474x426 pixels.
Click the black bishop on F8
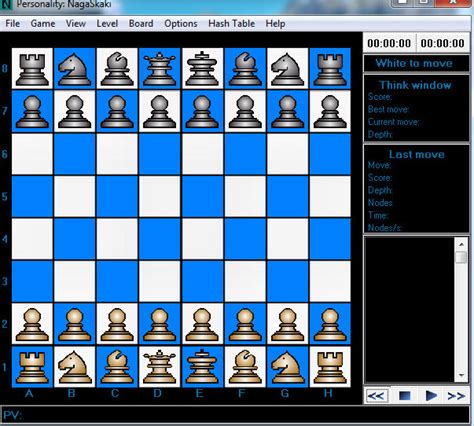click(245, 69)
